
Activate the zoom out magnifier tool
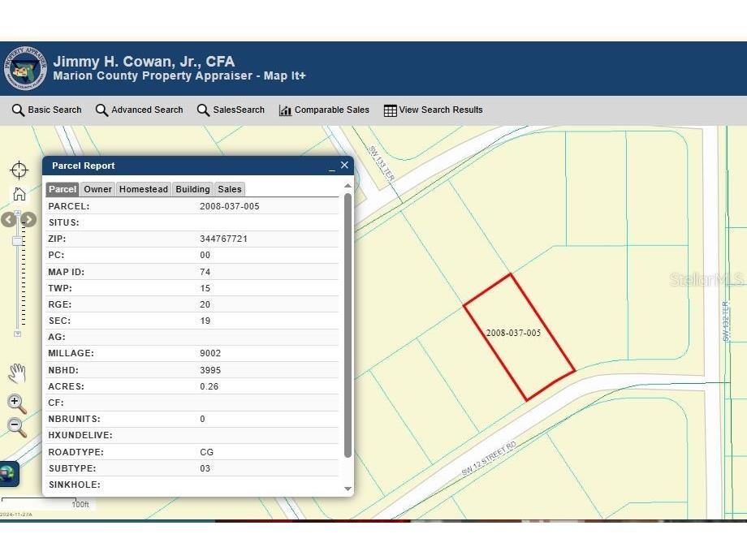17,427
